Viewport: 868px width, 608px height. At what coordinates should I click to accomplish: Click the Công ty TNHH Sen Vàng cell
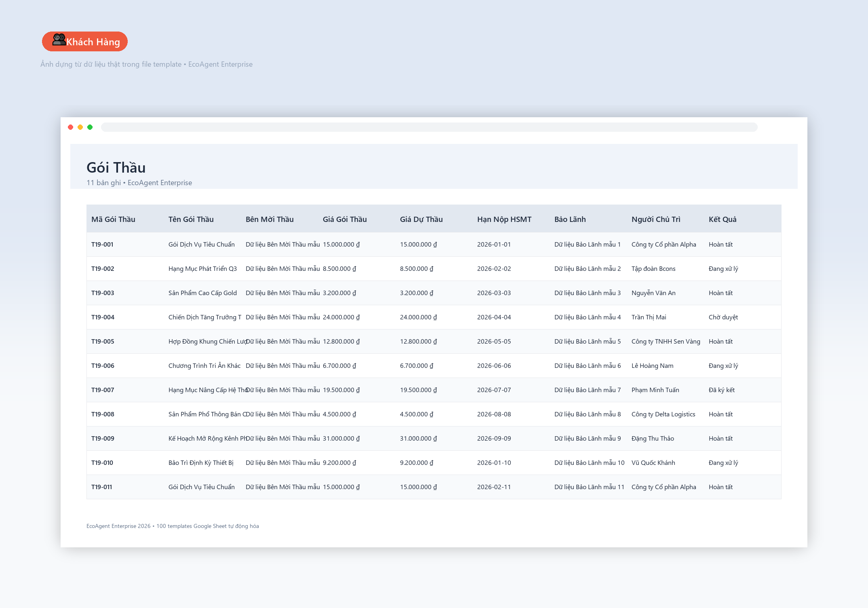[x=666, y=342]
